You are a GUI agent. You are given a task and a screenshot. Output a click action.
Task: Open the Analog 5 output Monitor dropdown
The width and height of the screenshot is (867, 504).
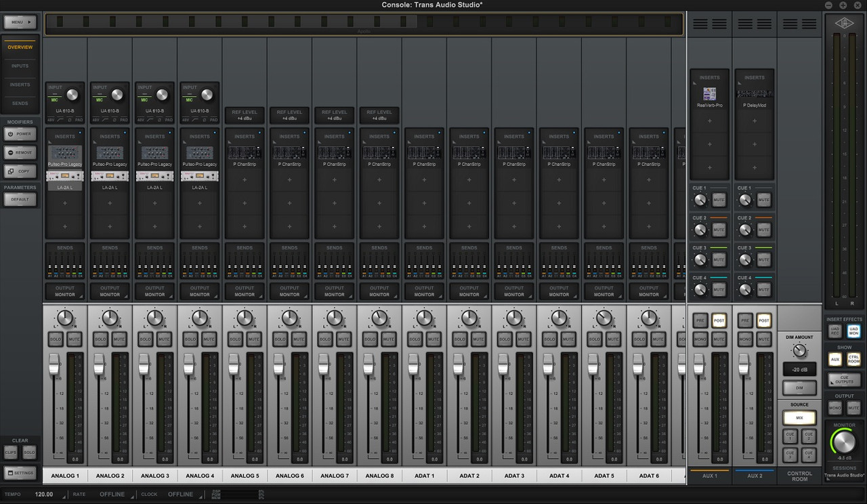(245, 291)
